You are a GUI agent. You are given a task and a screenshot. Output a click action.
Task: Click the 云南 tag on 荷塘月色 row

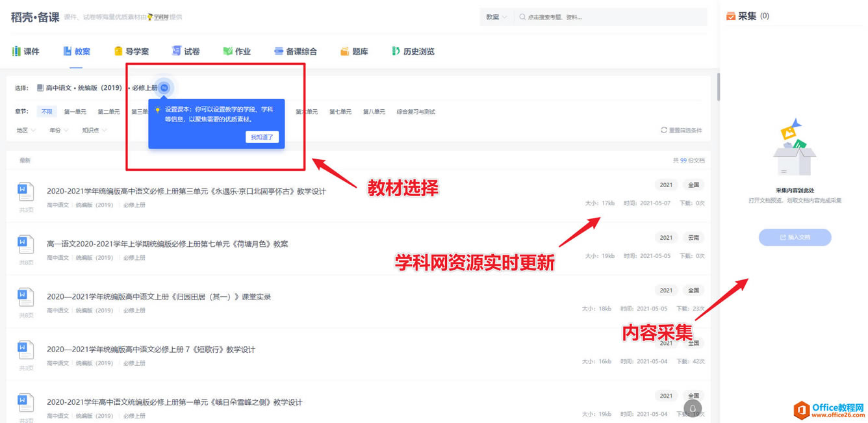pyautogui.click(x=693, y=238)
